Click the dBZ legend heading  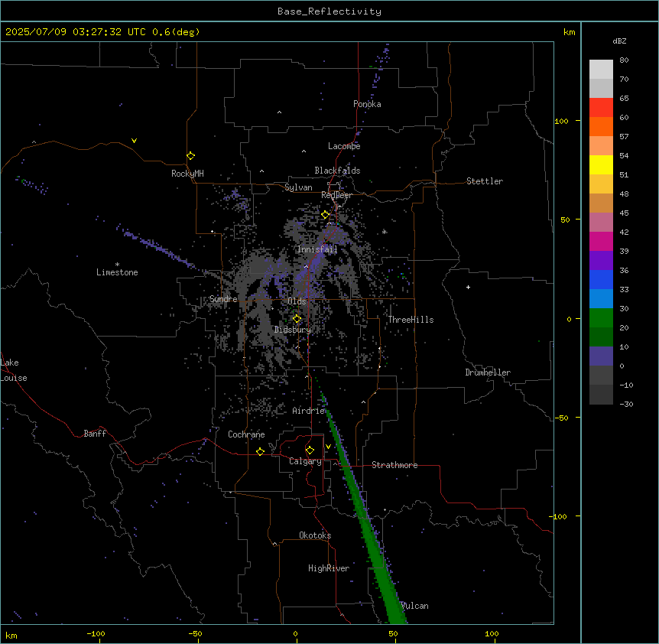pos(619,41)
